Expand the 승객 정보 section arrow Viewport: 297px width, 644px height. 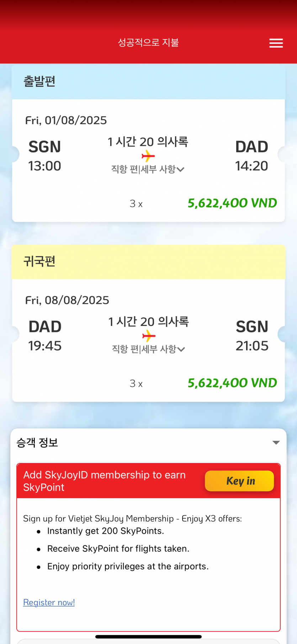coord(276,443)
